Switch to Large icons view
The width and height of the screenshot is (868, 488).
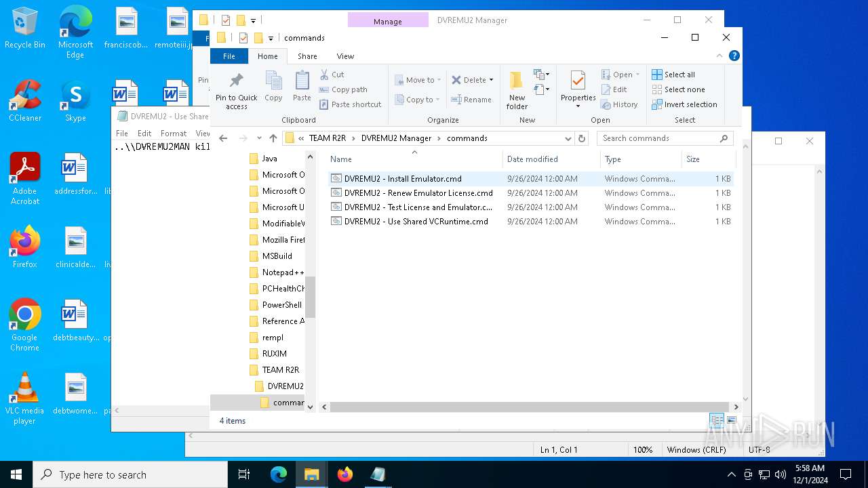tap(732, 421)
